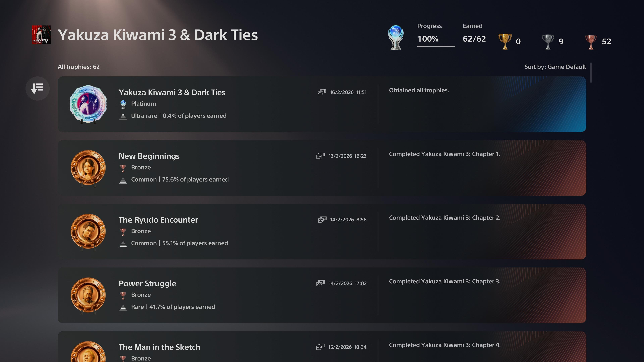This screenshot has height=362, width=644.
Task: Open The Ryudo Encounter trophy title
Action: [158, 220]
